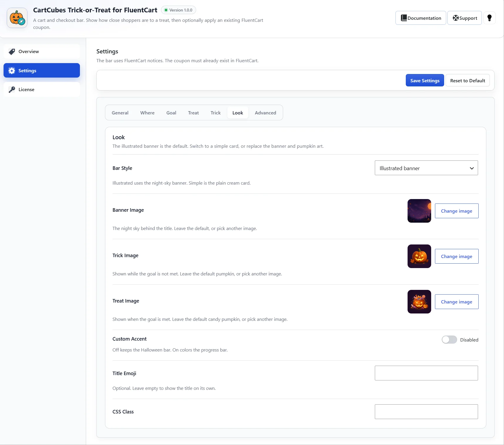The width and height of the screenshot is (504, 445).
Task: Switch to the General tab
Action: pos(120,113)
